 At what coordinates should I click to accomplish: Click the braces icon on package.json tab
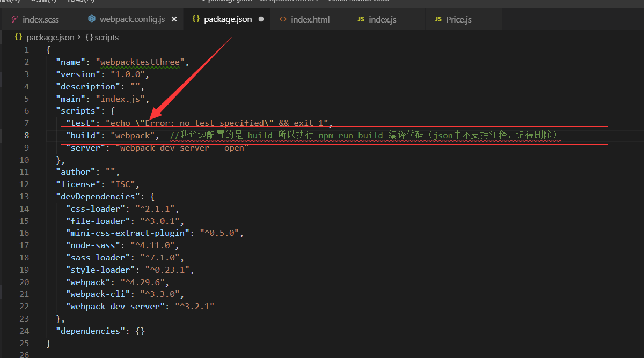coord(196,18)
